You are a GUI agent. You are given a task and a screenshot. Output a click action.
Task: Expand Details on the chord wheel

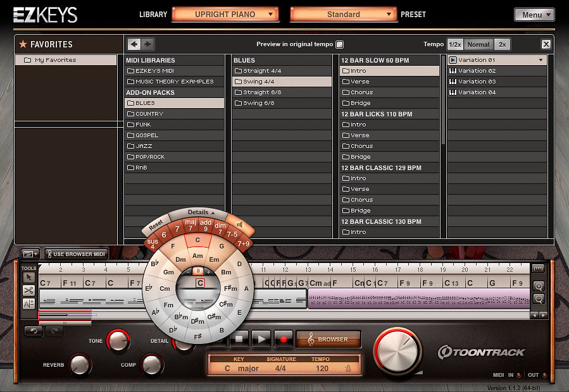(x=201, y=212)
